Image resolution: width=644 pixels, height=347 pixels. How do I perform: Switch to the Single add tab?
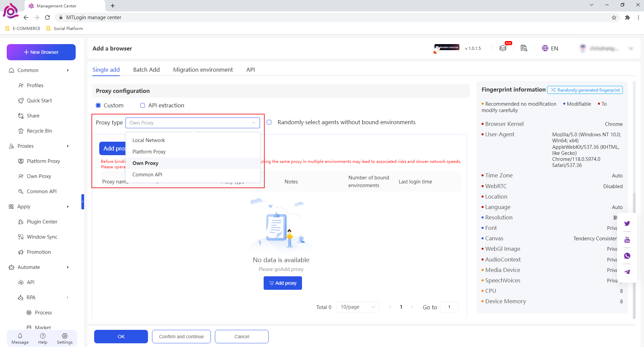point(106,70)
